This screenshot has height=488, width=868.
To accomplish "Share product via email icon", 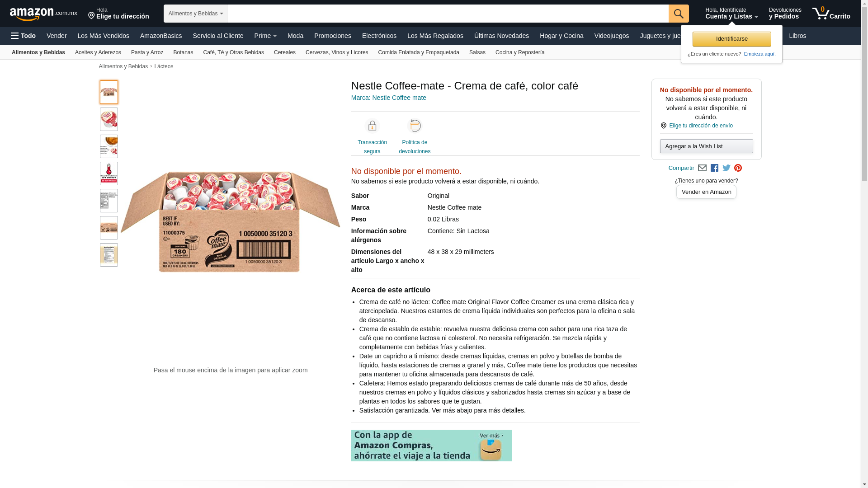I will click(702, 168).
